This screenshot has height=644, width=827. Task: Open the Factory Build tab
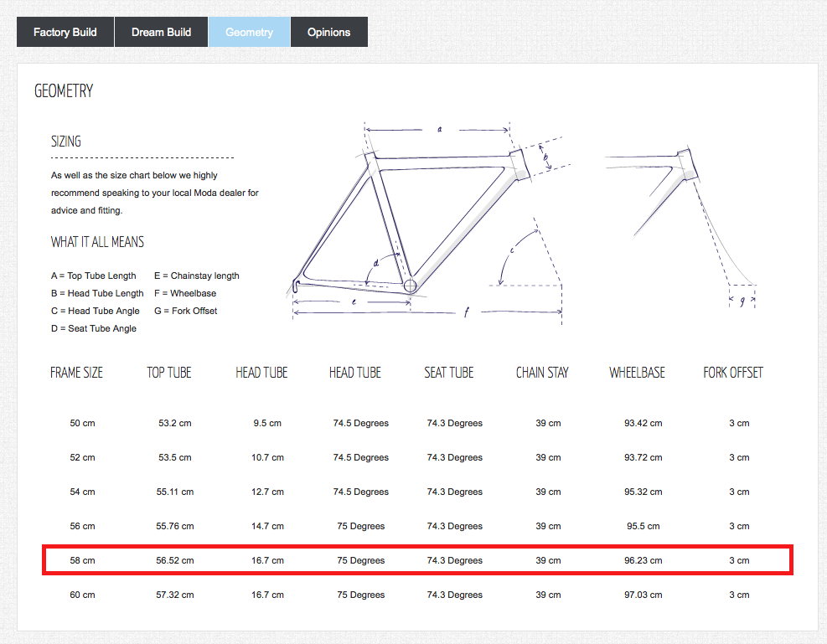[x=65, y=33]
